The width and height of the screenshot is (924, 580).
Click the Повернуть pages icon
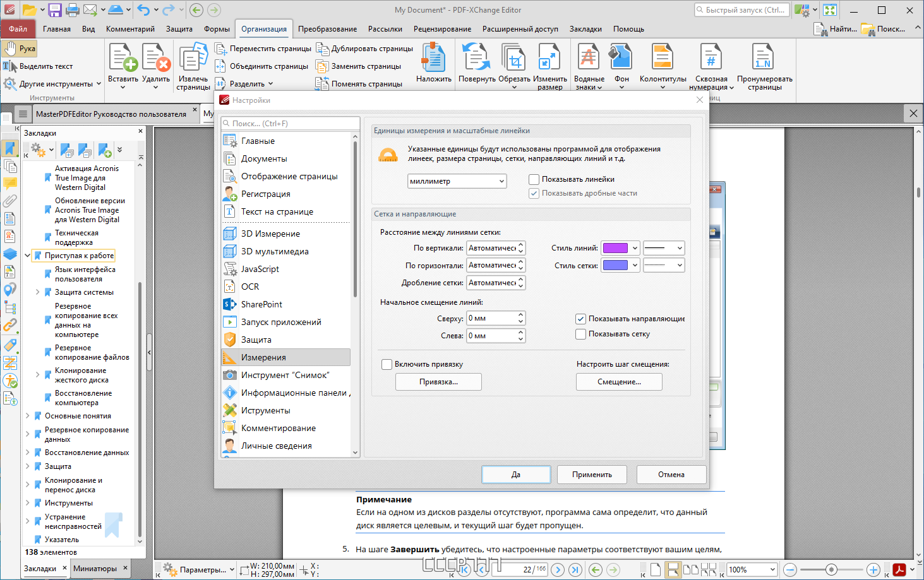click(x=477, y=57)
